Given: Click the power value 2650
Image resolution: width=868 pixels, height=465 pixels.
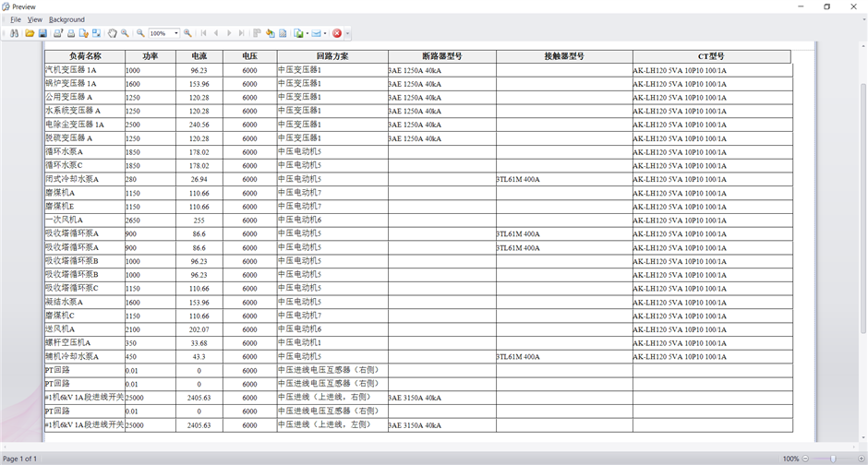Looking at the screenshot, I should click(133, 221).
